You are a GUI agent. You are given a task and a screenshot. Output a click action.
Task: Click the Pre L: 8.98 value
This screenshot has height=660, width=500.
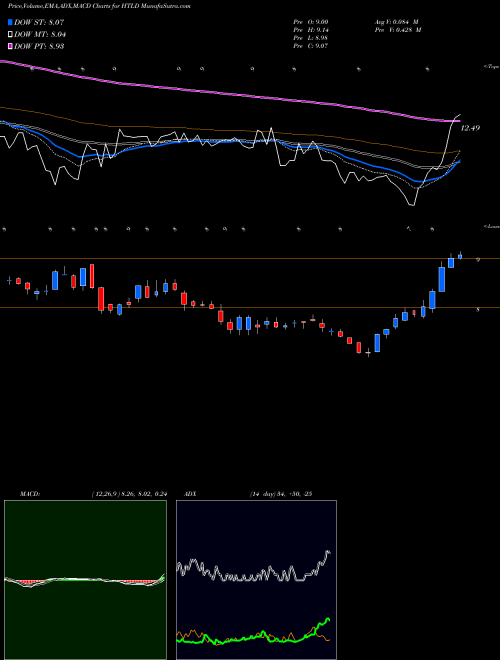(x=311, y=38)
